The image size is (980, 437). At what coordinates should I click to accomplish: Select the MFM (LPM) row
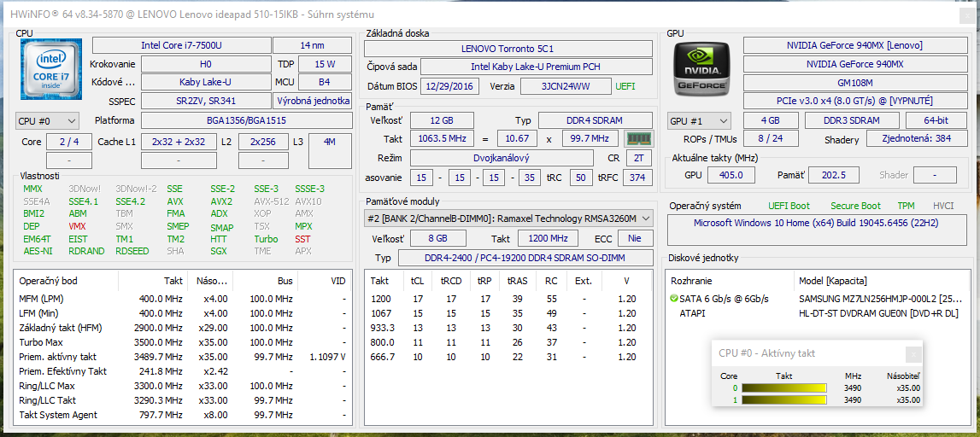point(181,299)
